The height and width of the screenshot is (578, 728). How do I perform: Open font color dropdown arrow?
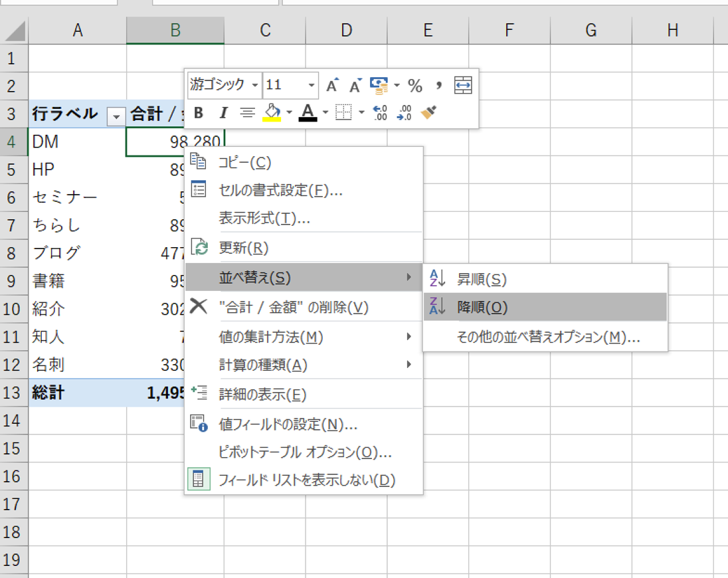(325, 113)
